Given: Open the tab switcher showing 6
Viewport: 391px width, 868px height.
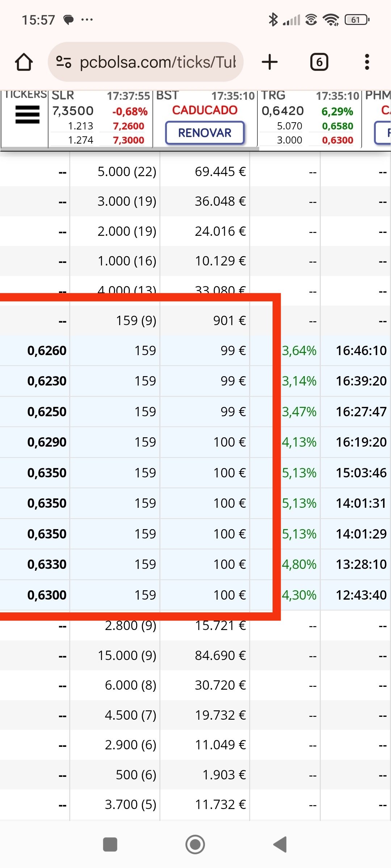Looking at the screenshot, I should [319, 62].
